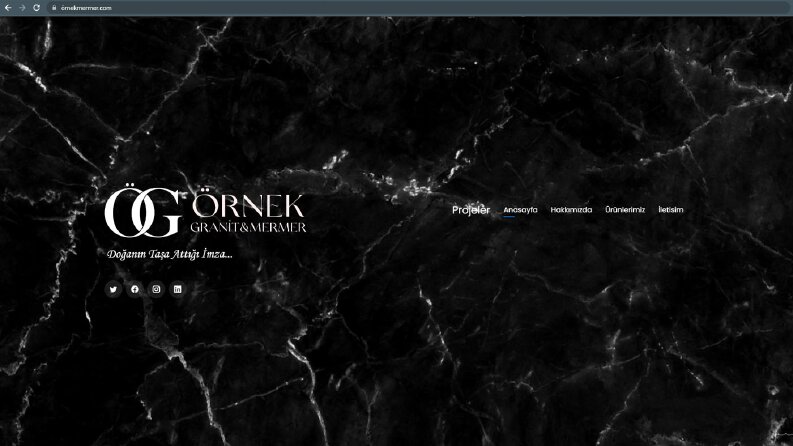Select the Anasayfa navigation item
793x446 pixels.
(520, 210)
